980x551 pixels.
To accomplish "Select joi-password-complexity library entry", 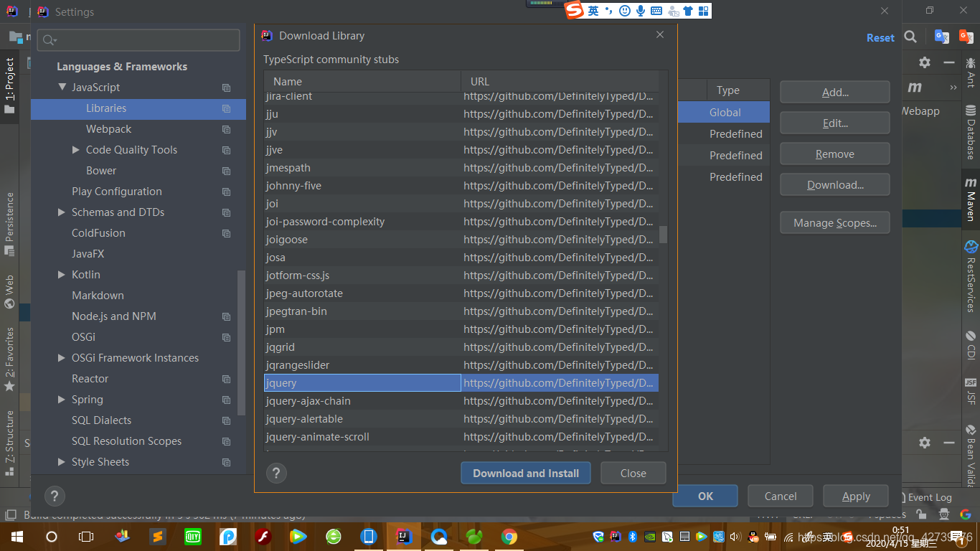I will (x=461, y=222).
